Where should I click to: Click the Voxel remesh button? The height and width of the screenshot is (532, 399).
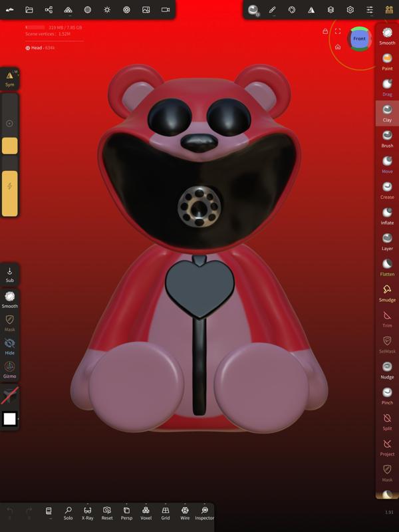click(146, 513)
